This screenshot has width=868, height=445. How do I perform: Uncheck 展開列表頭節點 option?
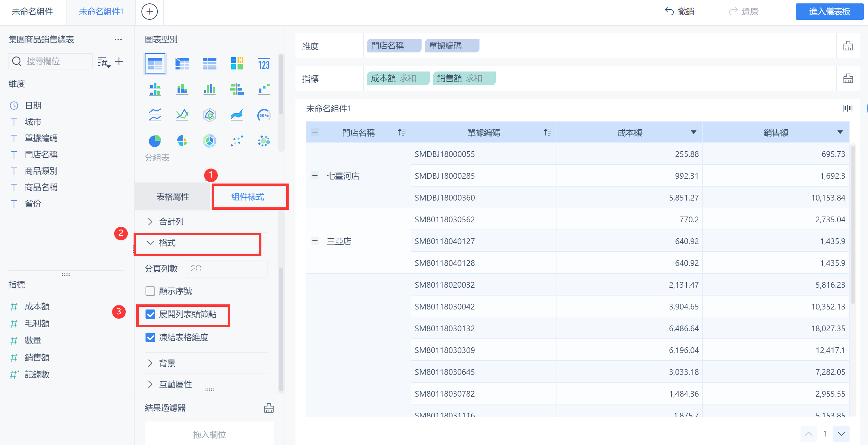pos(150,314)
